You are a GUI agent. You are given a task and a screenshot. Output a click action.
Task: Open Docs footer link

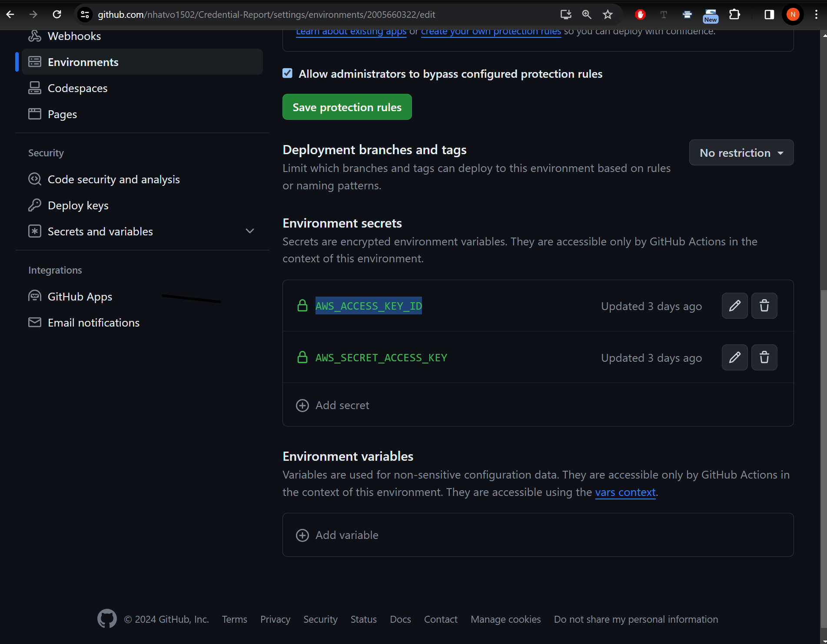pos(400,619)
